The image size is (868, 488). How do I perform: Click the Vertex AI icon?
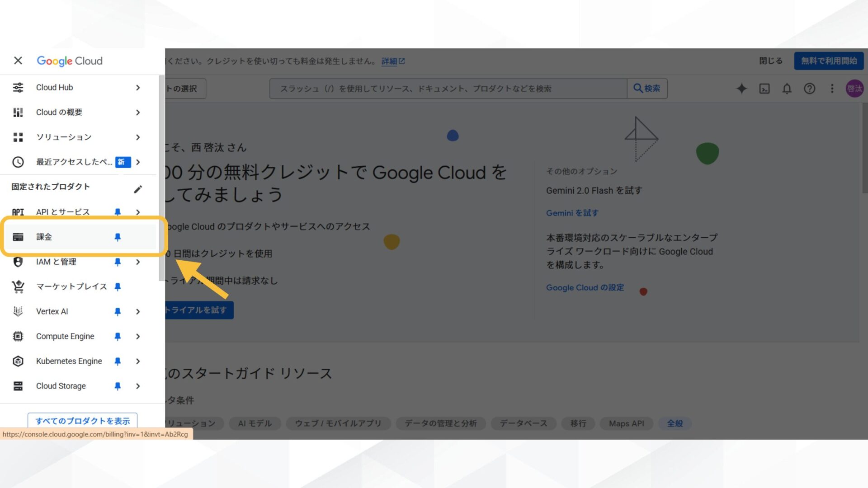click(18, 311)
